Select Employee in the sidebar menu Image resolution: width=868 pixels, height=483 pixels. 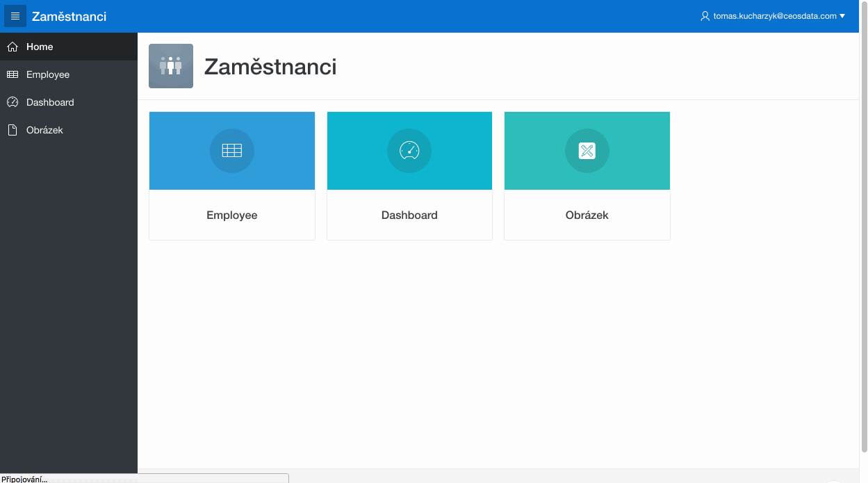48,74
